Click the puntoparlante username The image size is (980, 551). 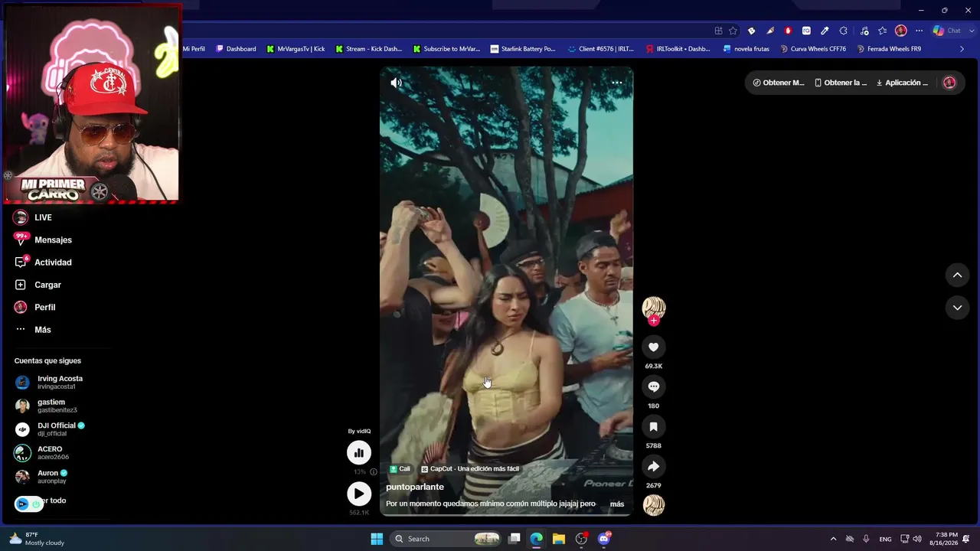415,487
